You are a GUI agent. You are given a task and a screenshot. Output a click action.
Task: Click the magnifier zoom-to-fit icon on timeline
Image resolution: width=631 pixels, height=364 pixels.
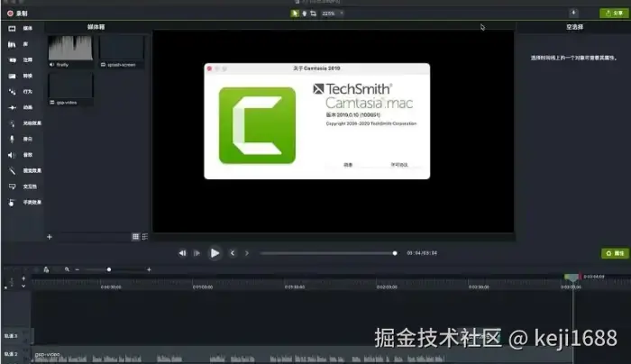67,269
